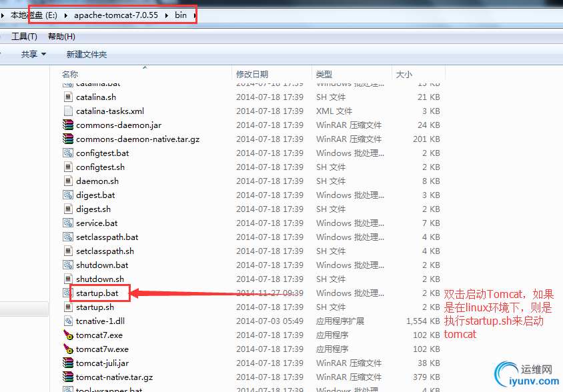Sort files by 修改日期 column header
The height and width of the screenshot is (392, 563).
(252, 74)
